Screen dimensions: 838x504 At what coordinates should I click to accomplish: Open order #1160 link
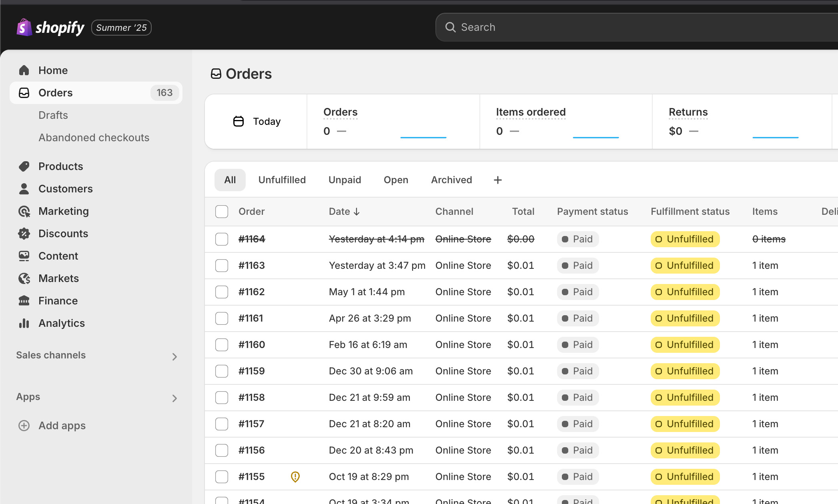(252, 345)
